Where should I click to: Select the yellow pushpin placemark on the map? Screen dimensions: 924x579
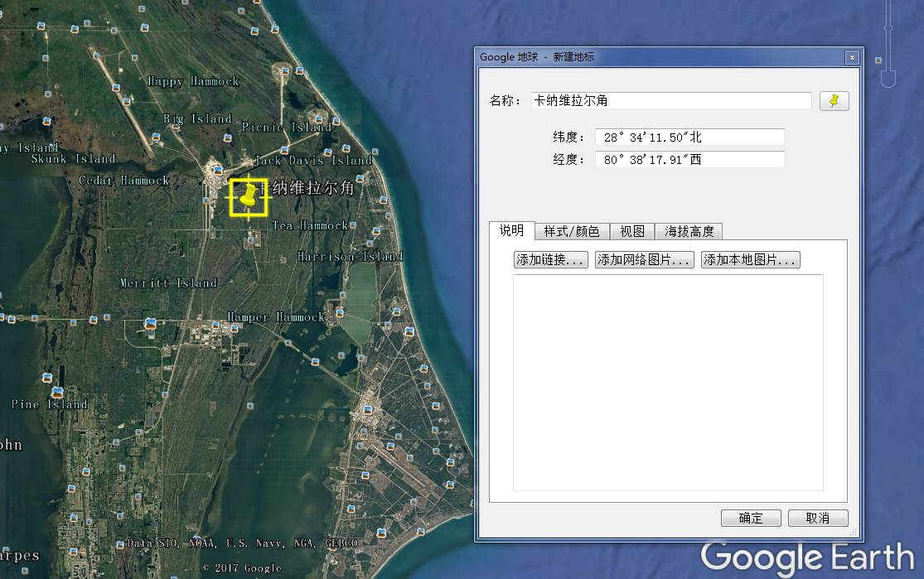click(249, 197)
